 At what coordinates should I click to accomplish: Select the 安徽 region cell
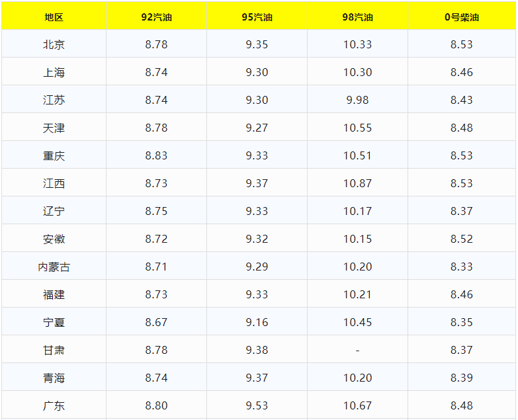(x=54, y=239)
